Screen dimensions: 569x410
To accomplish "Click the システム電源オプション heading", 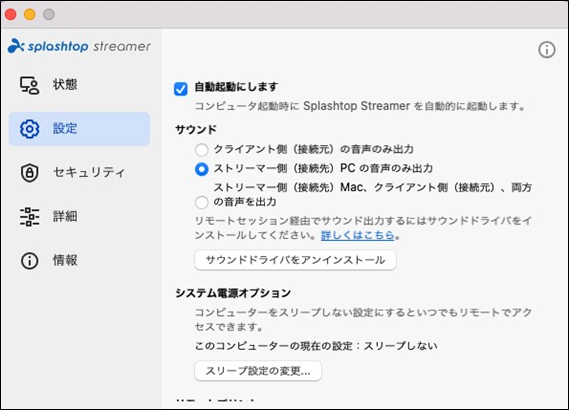I will point(233,293).
